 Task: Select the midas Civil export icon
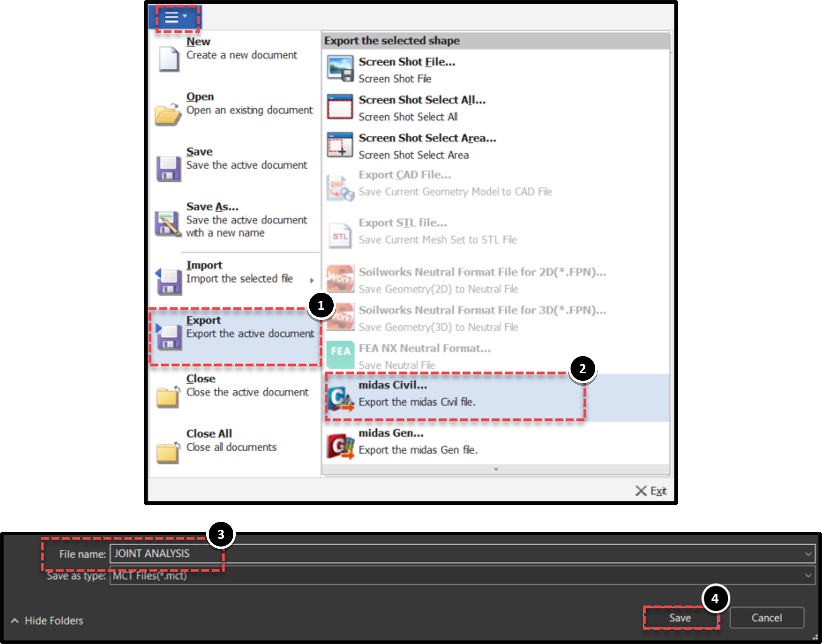[340, 398]
